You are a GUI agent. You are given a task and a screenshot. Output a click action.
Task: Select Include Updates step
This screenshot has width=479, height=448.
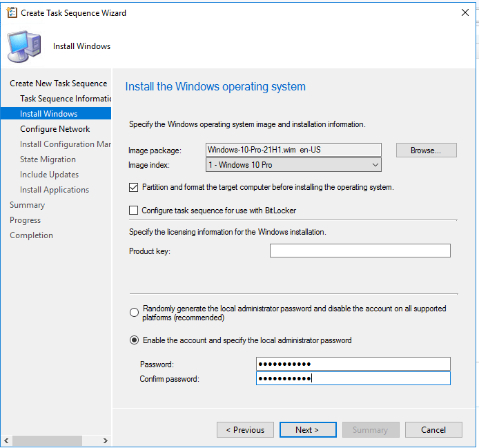[x=49, y=175]
